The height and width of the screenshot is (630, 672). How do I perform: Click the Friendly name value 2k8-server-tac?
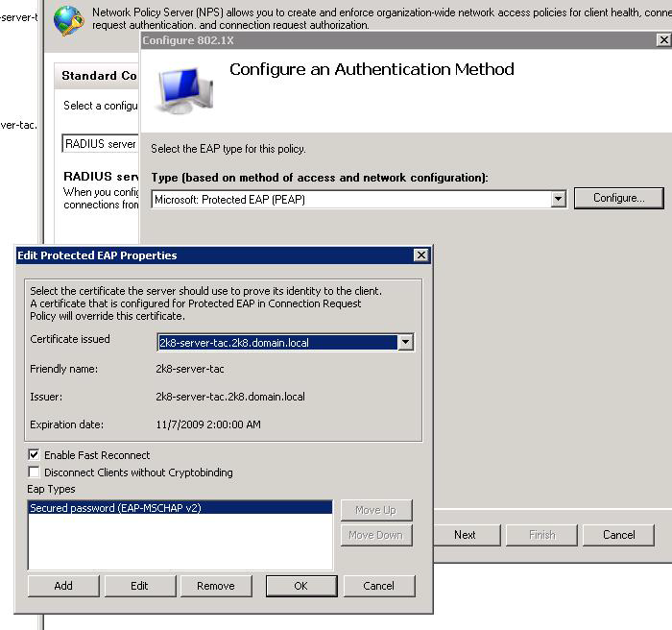(x=190, y=369)
